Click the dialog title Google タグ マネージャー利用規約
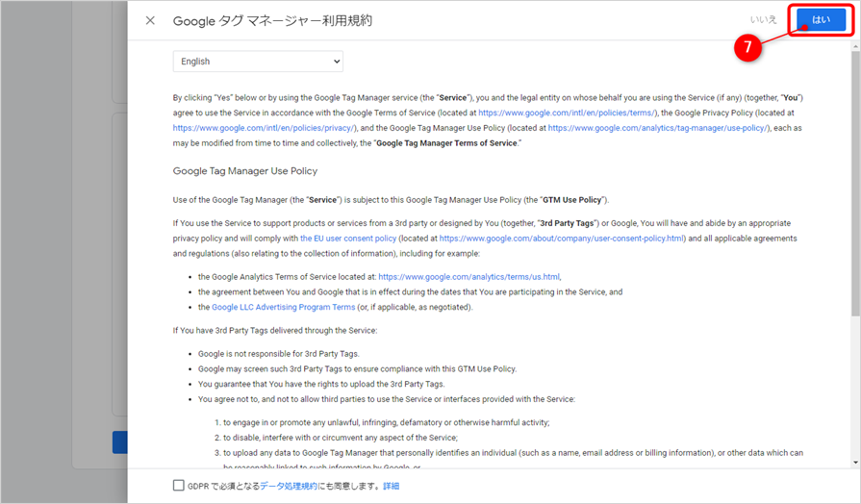This screenshot has height=504, width=861. coord(272,21)
